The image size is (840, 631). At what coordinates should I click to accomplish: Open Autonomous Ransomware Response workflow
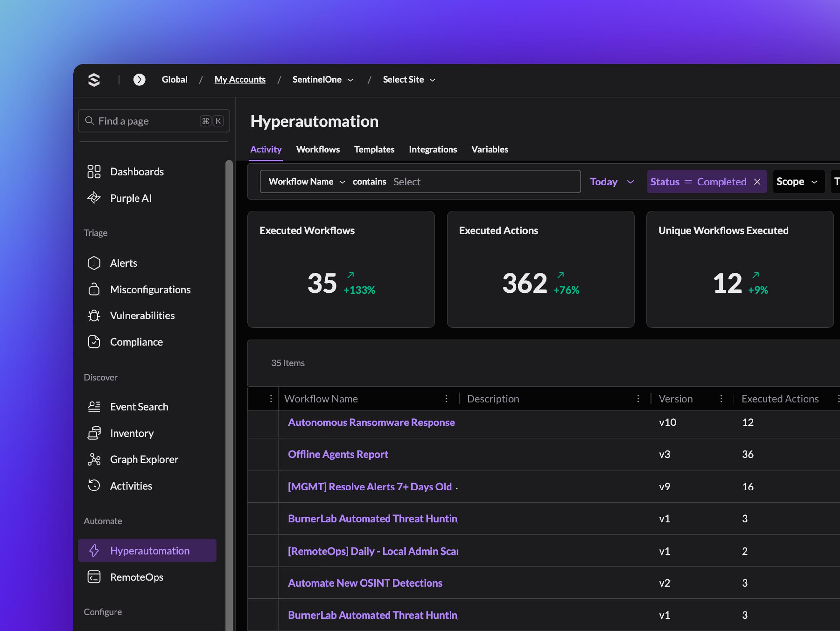click(x=371, y=423)
